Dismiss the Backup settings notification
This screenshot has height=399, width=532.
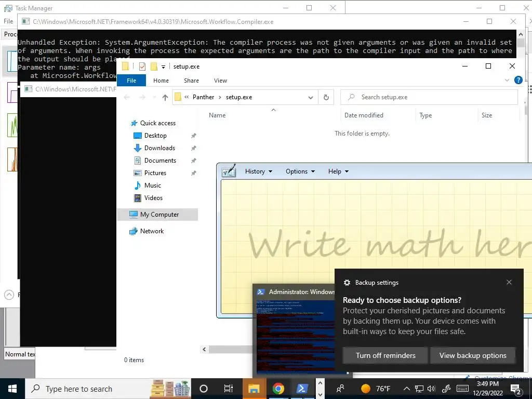pyautogui.click(x=509, y=282)
